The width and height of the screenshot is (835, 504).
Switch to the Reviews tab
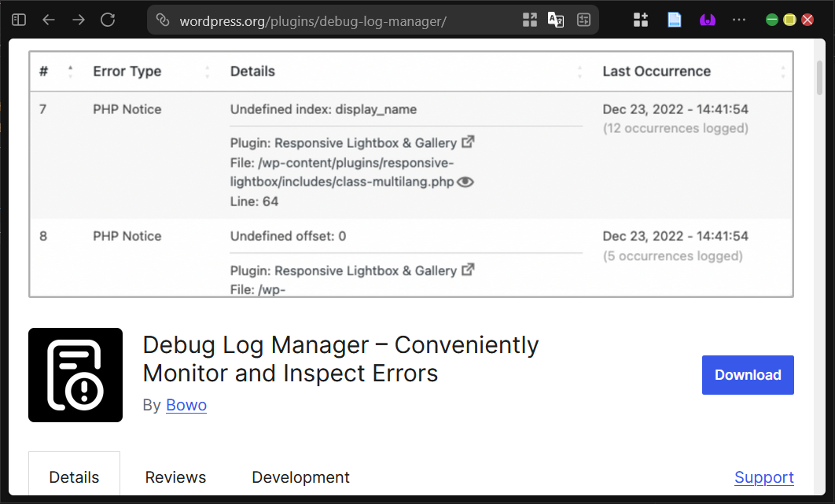click(x=175, y=476)
